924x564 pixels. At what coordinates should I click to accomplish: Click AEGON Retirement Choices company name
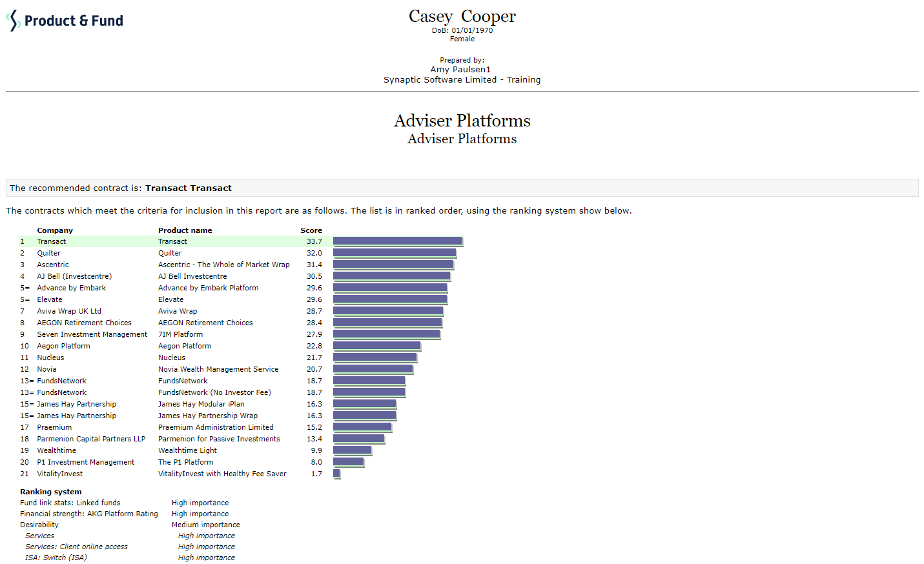click(x=84, y=323)
